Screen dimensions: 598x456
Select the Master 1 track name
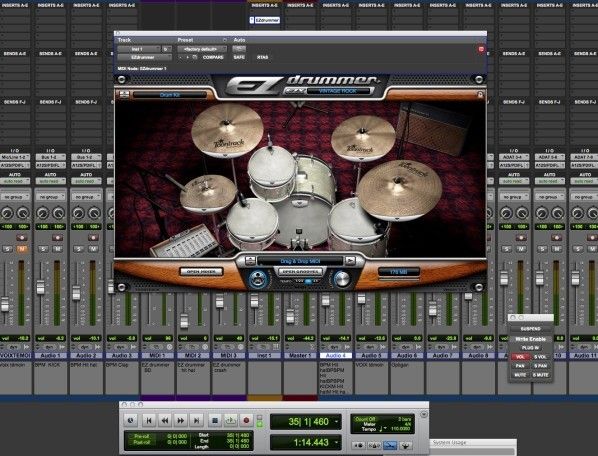point(300,355)
